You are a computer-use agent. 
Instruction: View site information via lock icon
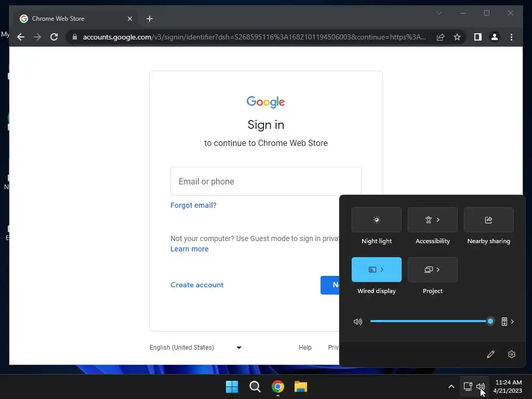[75, 37]
